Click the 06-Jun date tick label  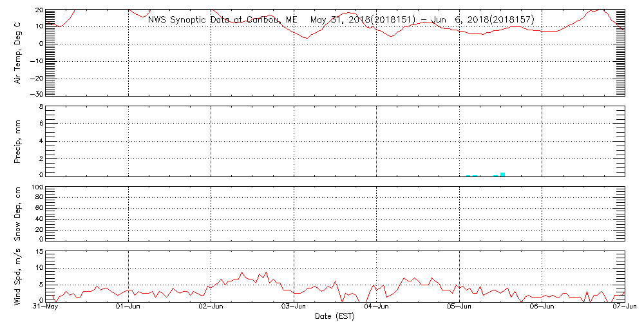(x=542, y=307)
